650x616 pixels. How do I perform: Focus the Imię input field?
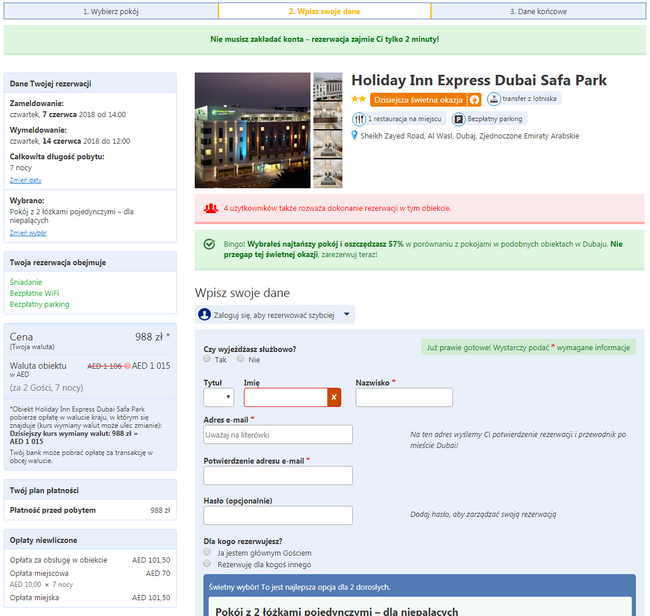coord(286,398)
